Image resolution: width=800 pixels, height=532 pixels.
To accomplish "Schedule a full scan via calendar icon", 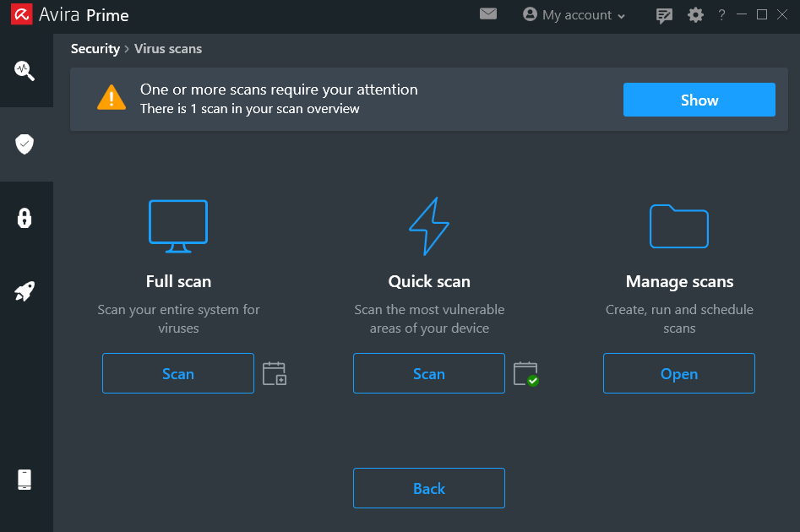I will 275,373.
